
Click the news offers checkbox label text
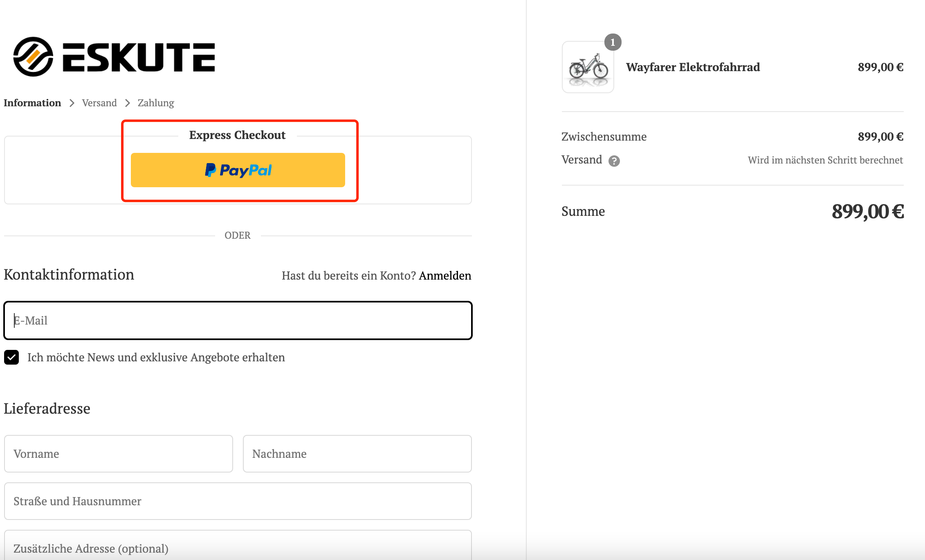point(156,357)
